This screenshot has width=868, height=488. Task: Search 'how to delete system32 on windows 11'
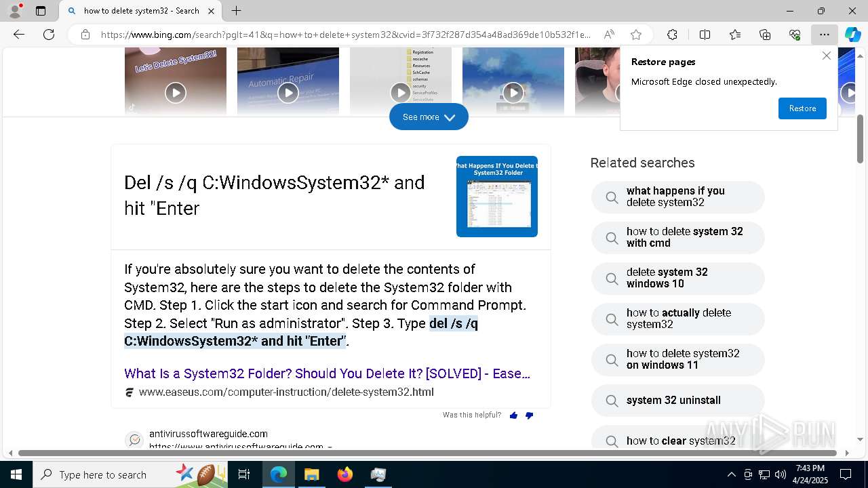tap(678, 360)
